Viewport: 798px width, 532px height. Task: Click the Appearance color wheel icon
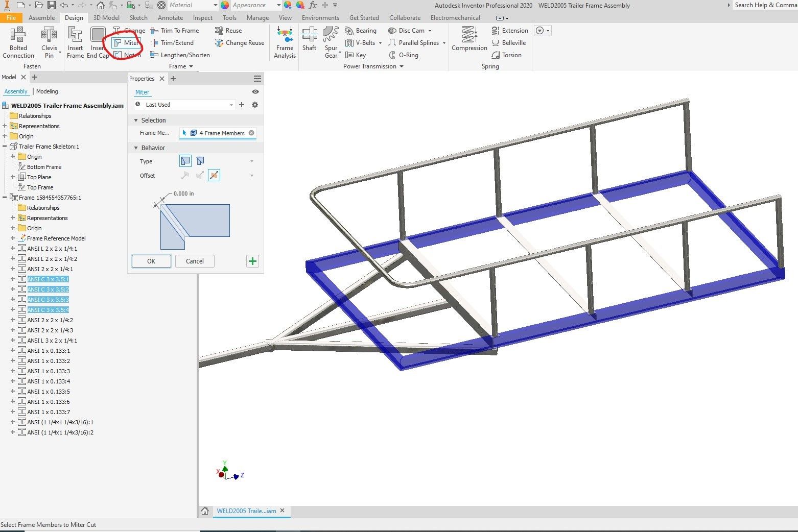225,5
